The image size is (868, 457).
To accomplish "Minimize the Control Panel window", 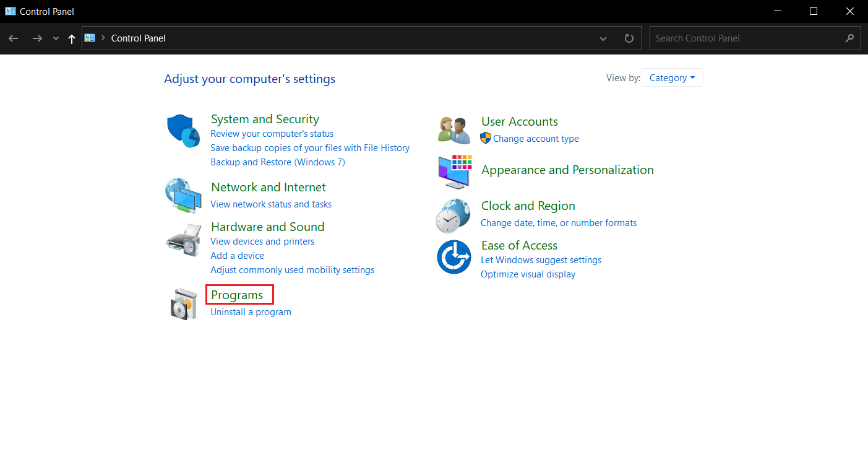I will (778, 11).
